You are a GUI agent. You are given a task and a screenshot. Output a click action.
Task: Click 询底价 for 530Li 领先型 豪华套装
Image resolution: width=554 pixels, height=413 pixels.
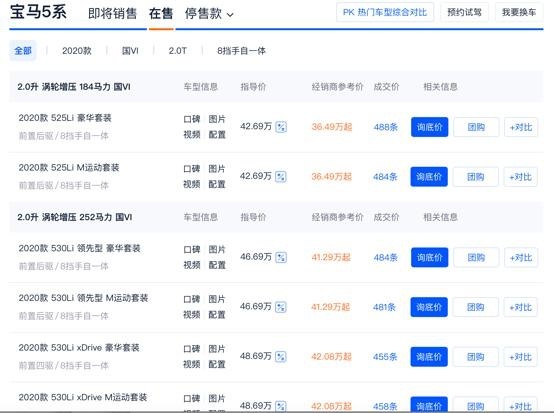click(429, 257)
